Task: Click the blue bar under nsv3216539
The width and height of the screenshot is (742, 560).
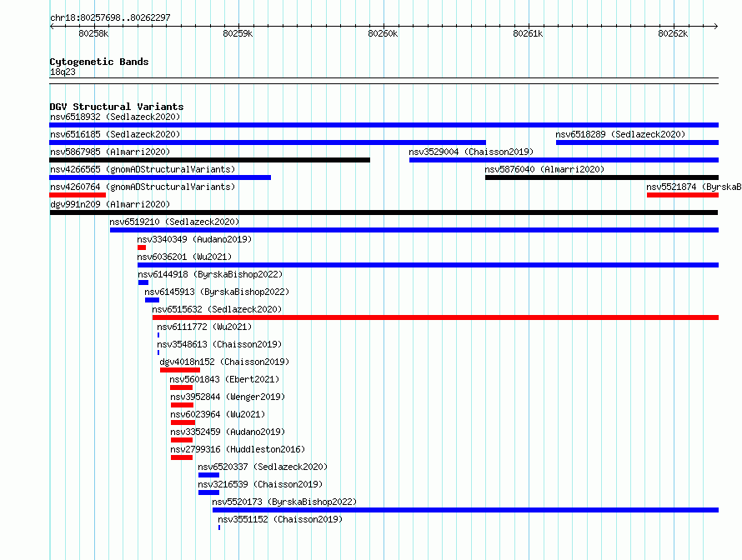Action: pyautogui.click(x=208, y=492)
